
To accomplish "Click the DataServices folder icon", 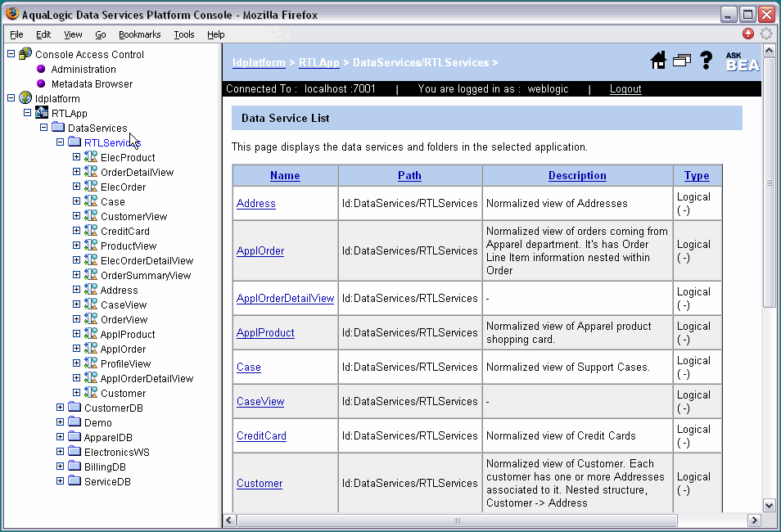I will click(x=58, y=127).
